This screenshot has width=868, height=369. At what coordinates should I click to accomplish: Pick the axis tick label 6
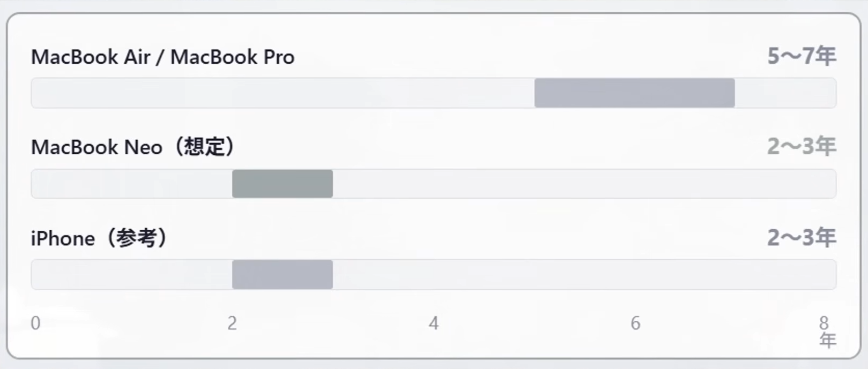point(635,323)
